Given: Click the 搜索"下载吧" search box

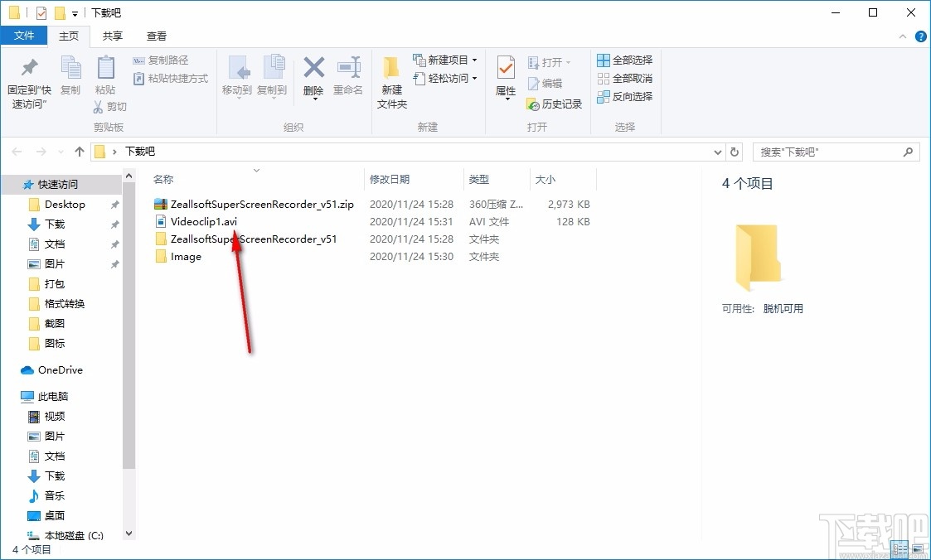Looking at the screenshot, I should click(x=829, y=152).
